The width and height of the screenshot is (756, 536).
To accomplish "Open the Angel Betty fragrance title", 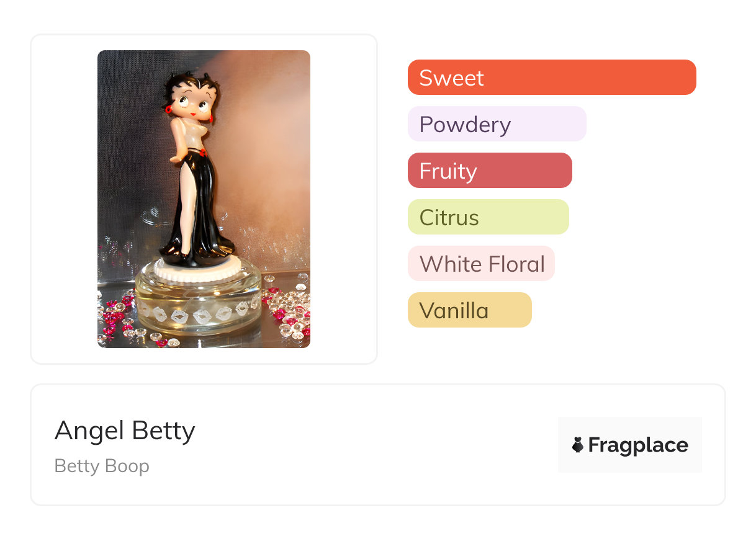I will coord(125,431).
